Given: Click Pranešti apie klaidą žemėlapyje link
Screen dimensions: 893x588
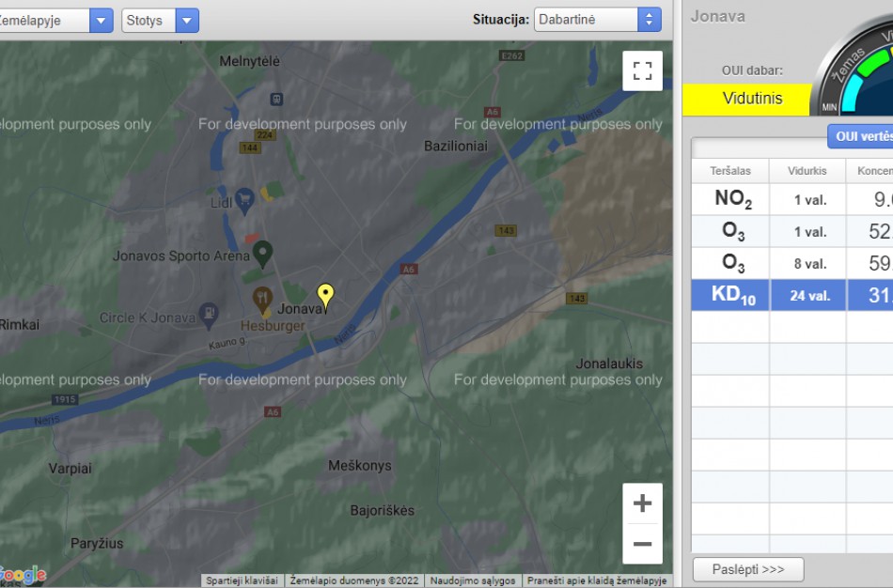Looking at the screenshot, I should tap(596, 581).
